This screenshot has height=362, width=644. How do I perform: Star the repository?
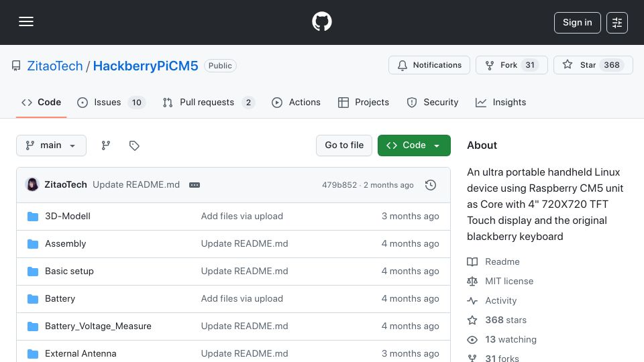coord(592,65)
